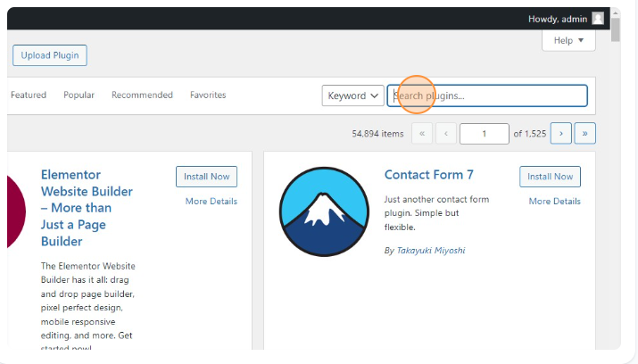Click the admin avatar icon
Image resolution: width=638 pixels, height=364 pixels.
[598, 18]
